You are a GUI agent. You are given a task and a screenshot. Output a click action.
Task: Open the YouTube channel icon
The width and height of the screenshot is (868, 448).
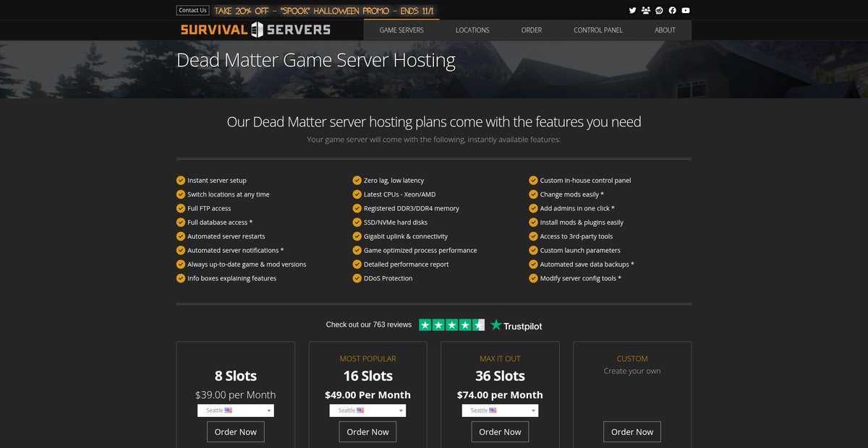pyautogui.click(x=686, y=10)
